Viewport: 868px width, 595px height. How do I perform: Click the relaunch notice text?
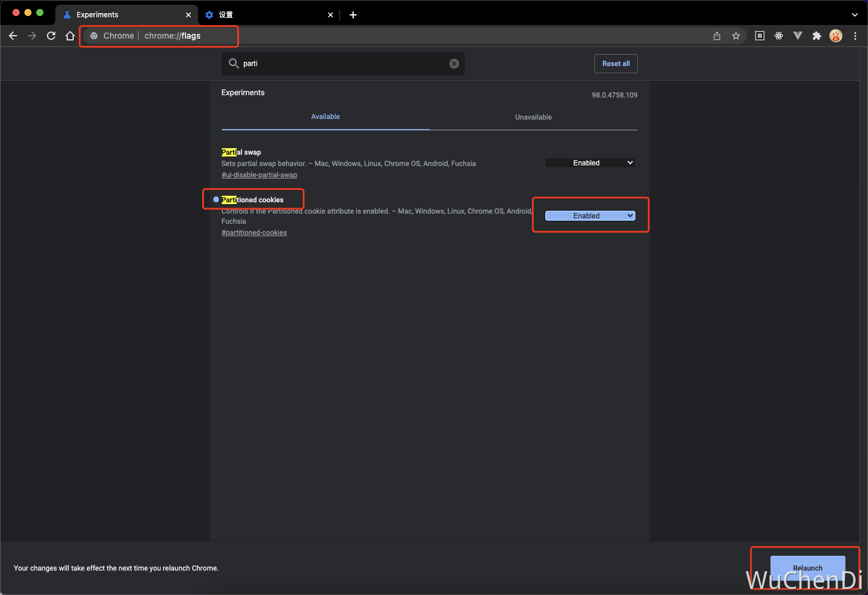(x=116, y=568)
